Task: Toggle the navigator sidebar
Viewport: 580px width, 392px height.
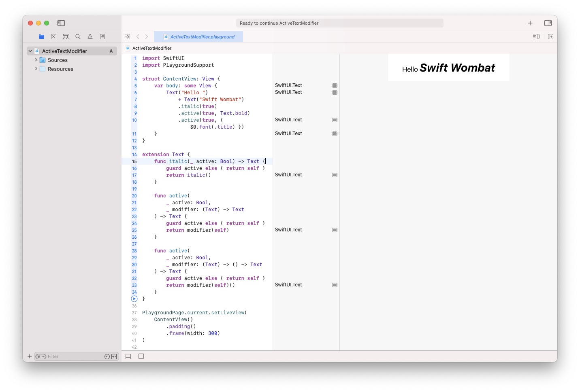Action: tap(61, 23)
